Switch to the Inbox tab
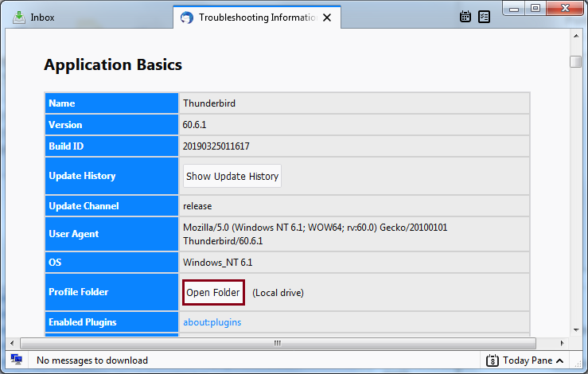This screenshot has height=374, width=588. (88, 18)
